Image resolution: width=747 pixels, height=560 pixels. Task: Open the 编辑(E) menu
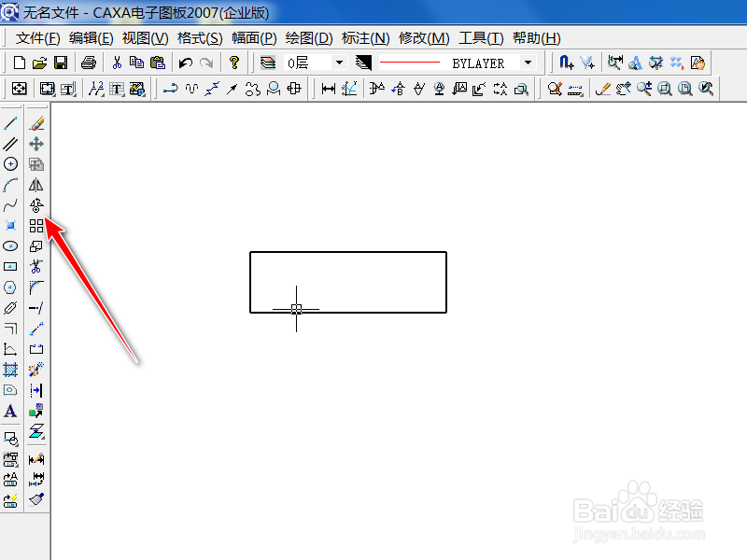click(91, 38)
